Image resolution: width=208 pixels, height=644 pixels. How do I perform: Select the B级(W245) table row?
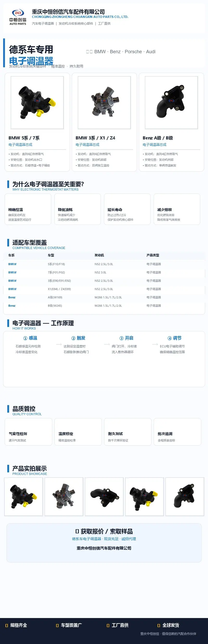tap(104, 306)
